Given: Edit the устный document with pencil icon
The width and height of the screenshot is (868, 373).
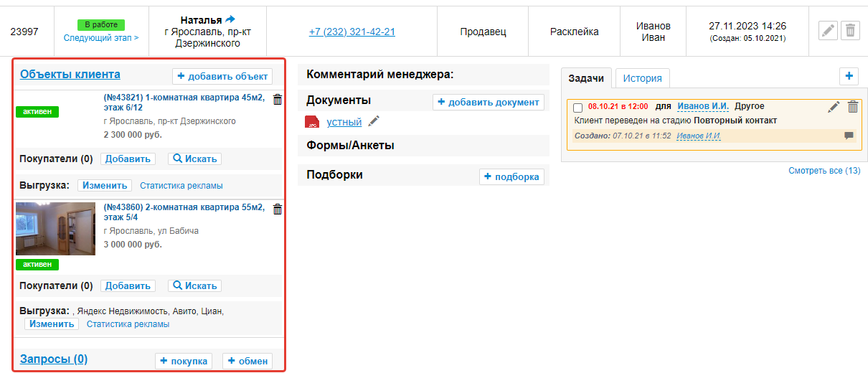Looking at the screenshot, I should tap(374, 122).
